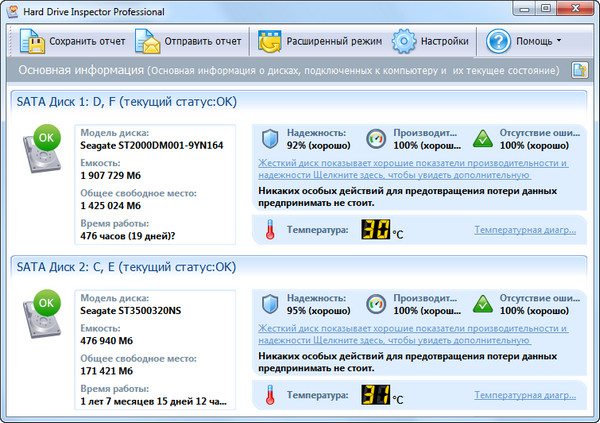Click free space value 1 425 024 Мб
The width and height of the screenshot is (600, 423).
tap(111, 206)
